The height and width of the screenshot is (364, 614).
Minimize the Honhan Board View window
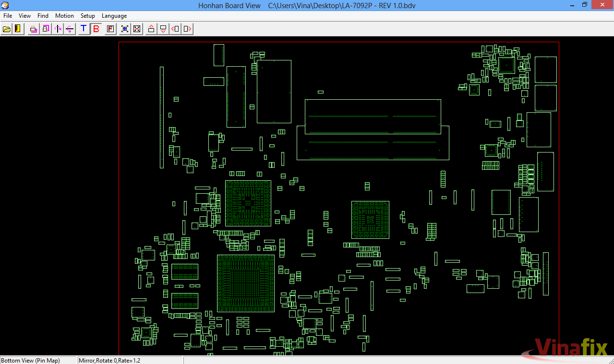pyautogui.click(x=571, y=5)
